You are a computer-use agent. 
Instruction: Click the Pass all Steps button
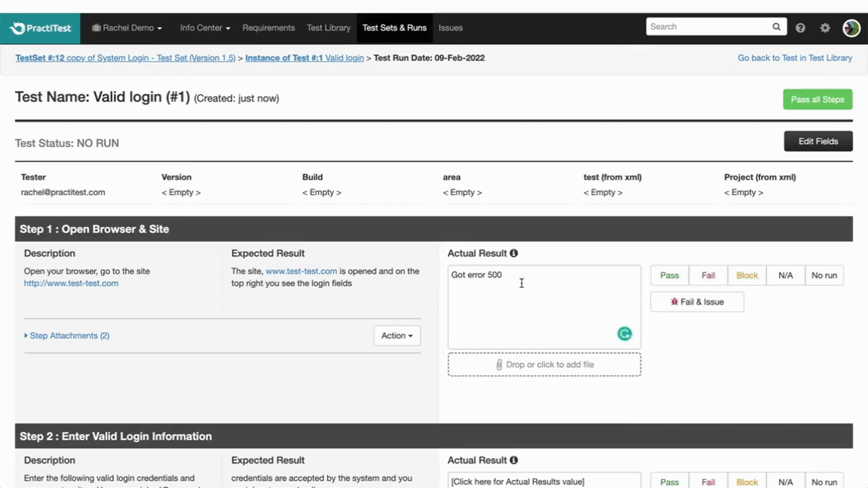click(817, 100)
